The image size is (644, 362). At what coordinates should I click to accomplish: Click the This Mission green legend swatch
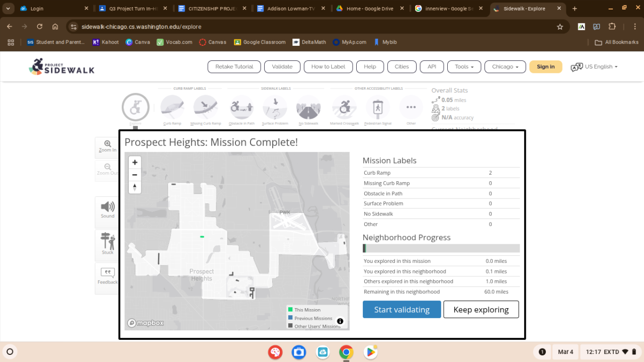290,310
